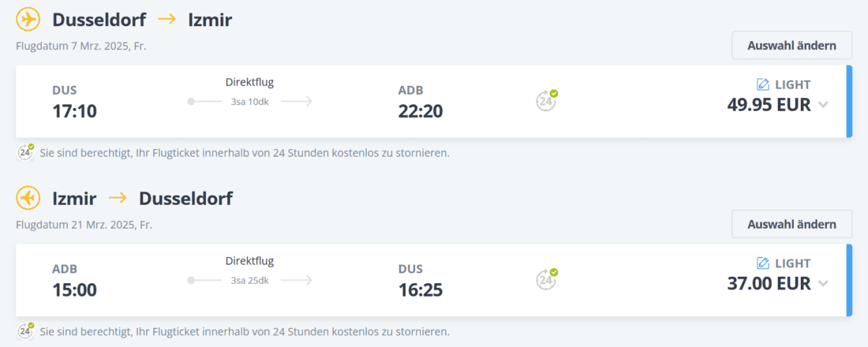Click the ADB 15:00 departure time
Viewport: 868px width, 347px height.
75,289
